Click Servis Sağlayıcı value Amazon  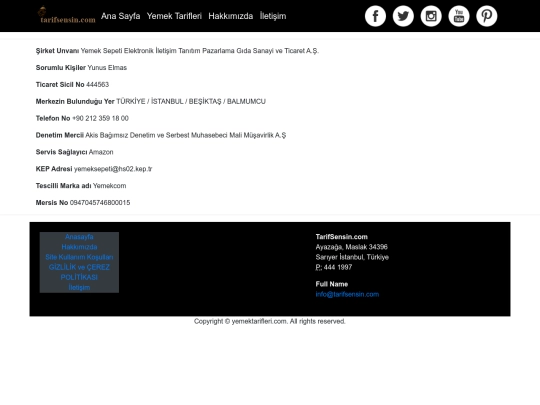click(x=101, y=152)
